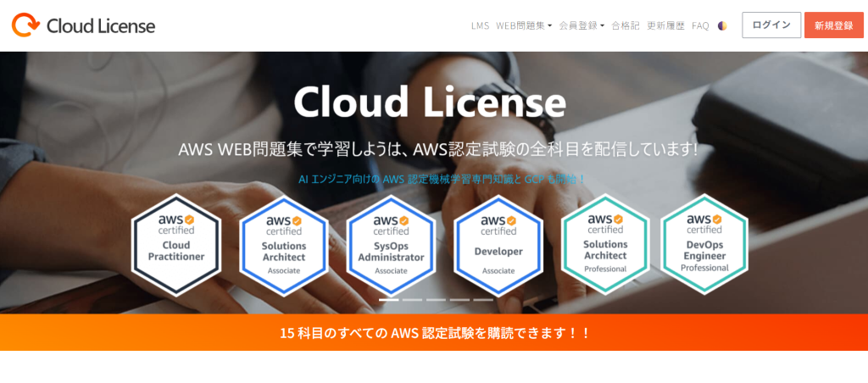868x383 pixels.
Task: Select the Developer Associate badge
Action: (498, 245)
